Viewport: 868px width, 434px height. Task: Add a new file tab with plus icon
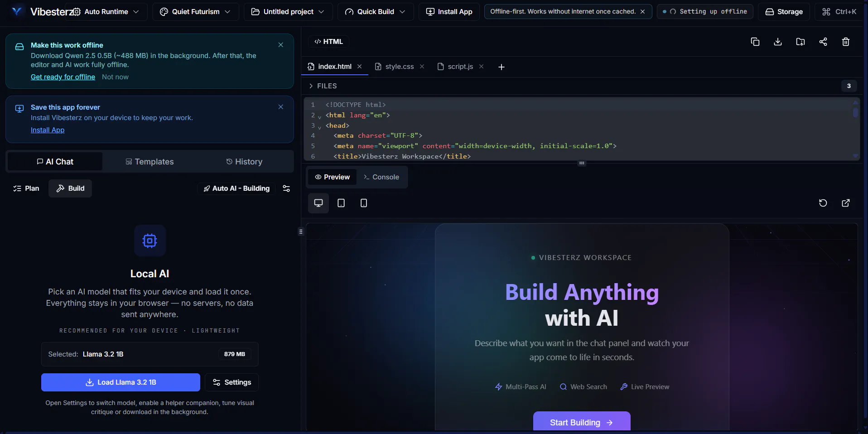(x=502, y=67)
